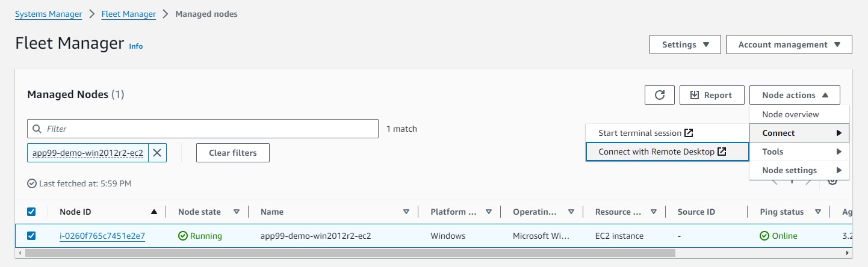
Task: Open Tools submenu
Action: coord(799,152)
